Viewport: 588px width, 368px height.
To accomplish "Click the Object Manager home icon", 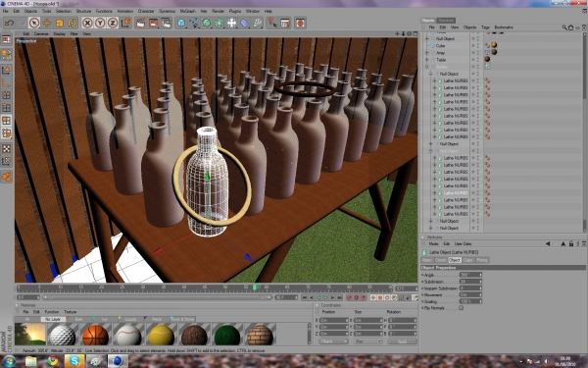I will 570,27.
